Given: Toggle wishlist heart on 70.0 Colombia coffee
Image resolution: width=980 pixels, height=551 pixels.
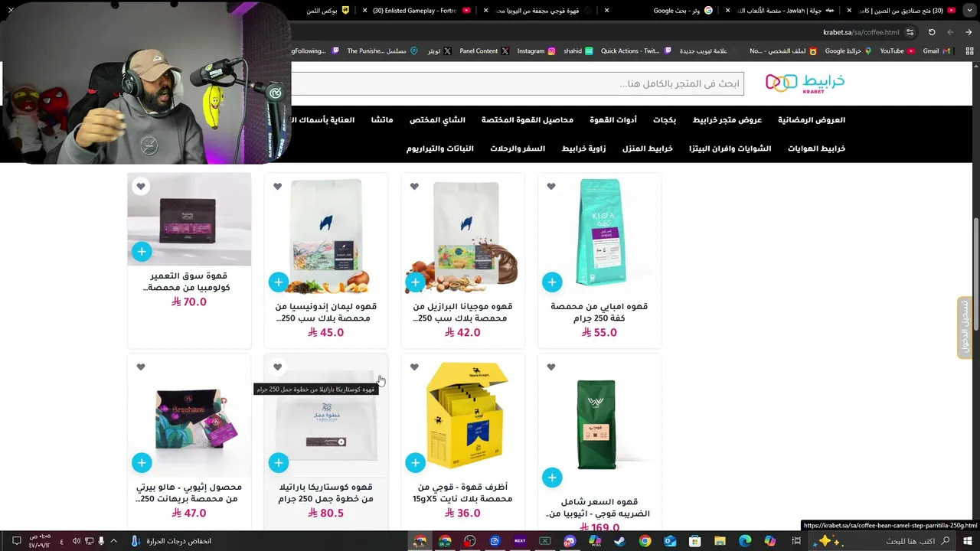Looking at the screenshot, I should 141,187.
